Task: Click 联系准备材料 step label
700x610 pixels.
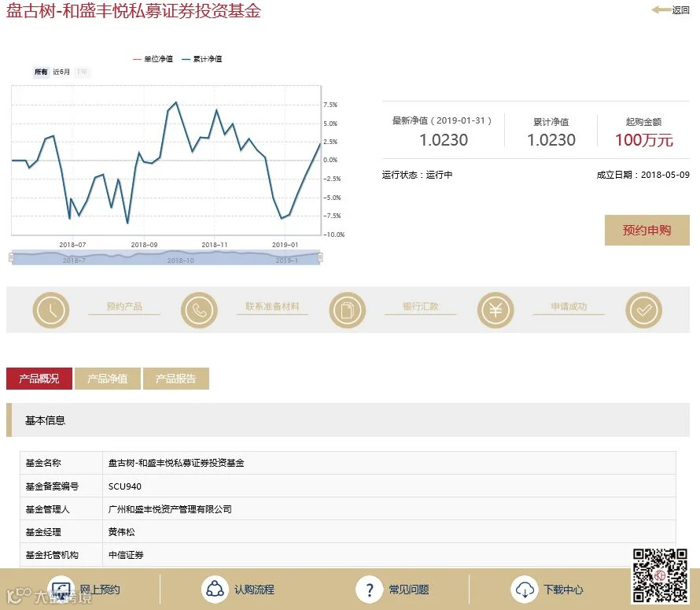Action: coord(272,306)
